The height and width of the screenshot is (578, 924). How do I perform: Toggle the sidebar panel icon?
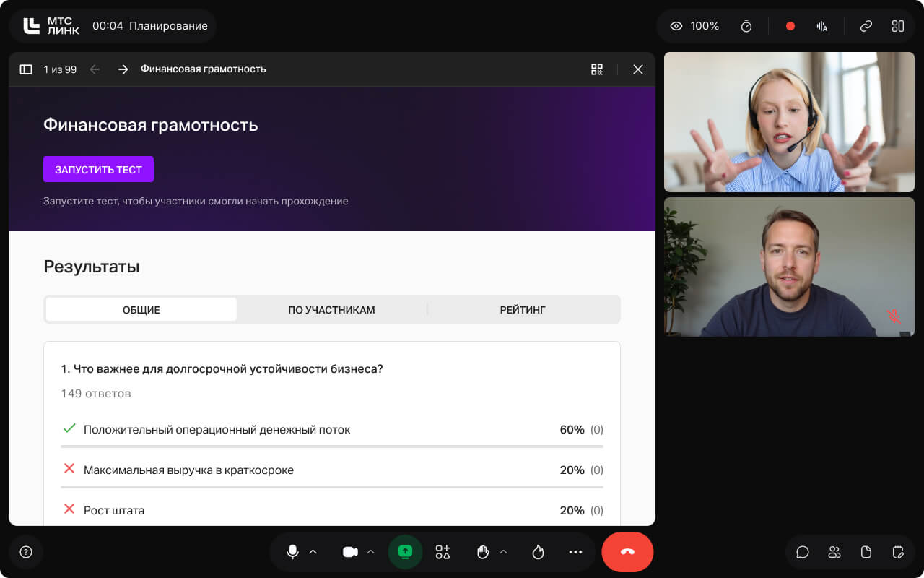(x=26, y=69)
